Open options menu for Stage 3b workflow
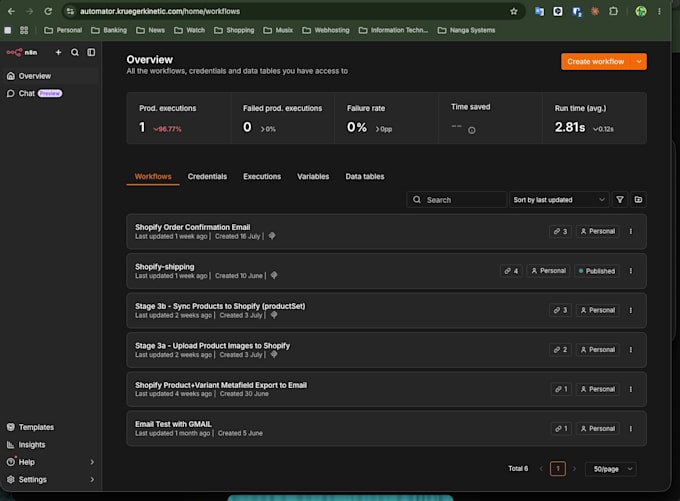Screen dimensions: 680x501 pos(631,310)
